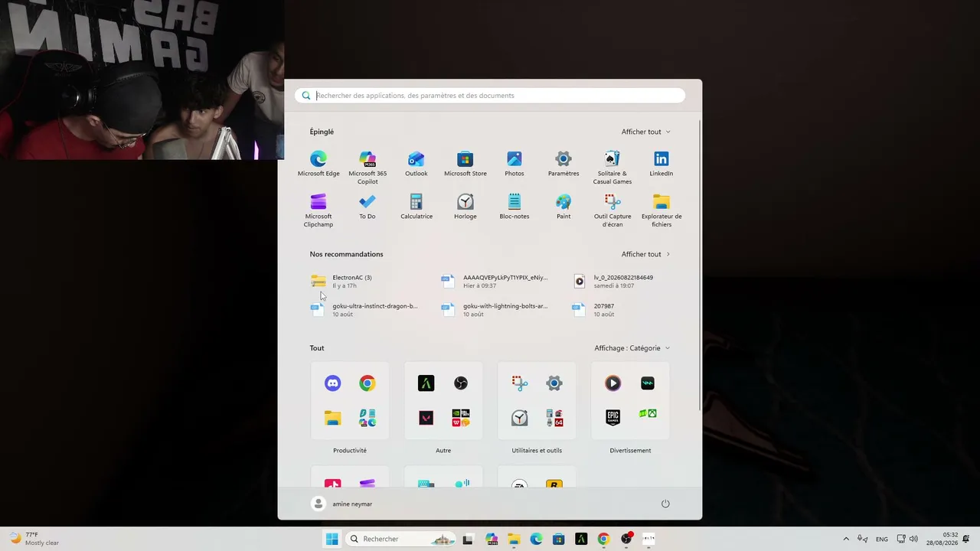
Task: Open the volume control in system tray
Action: (913, 539)
